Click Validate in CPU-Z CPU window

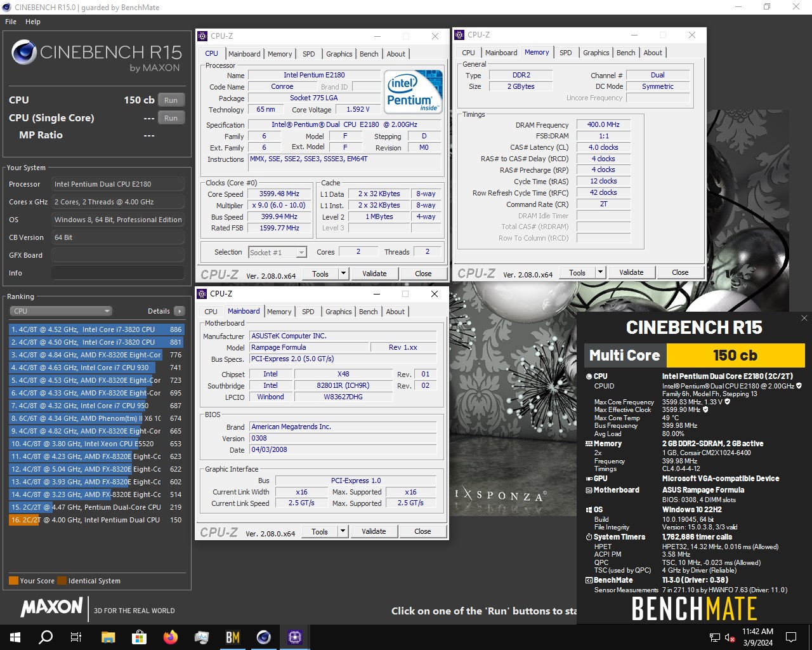click(x=374, y=274)
